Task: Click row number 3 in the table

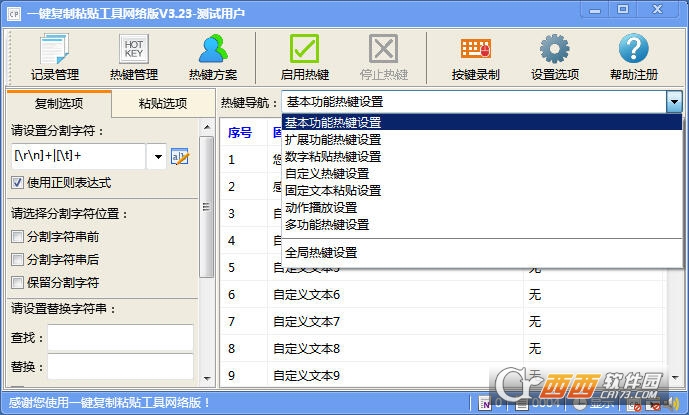Action: pos(231,214)
